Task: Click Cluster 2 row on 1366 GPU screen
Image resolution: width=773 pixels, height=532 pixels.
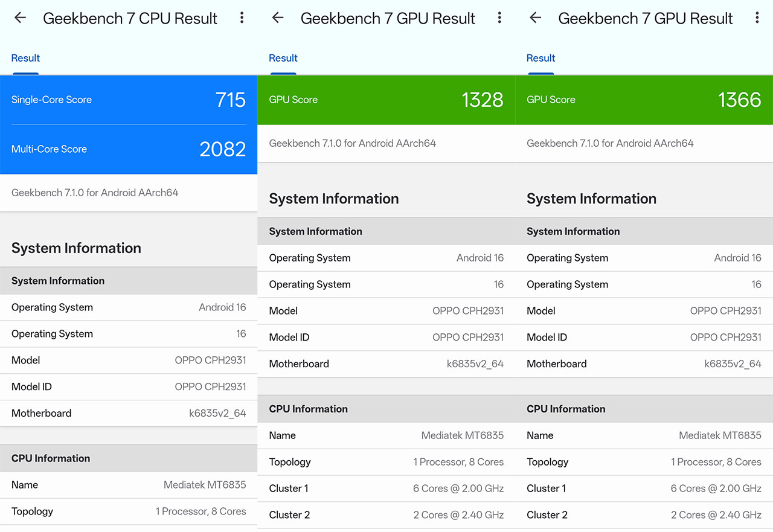Action: (x=644, y=515)
